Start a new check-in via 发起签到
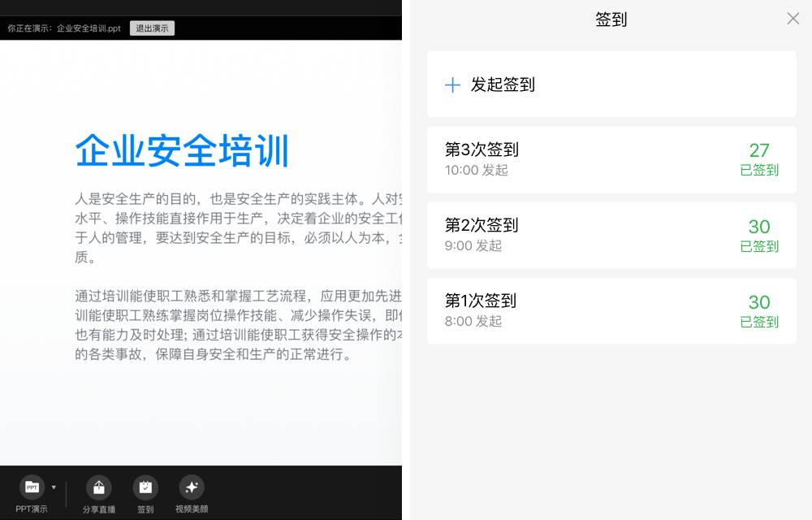 pyautogui.click(x=611, y=84)
